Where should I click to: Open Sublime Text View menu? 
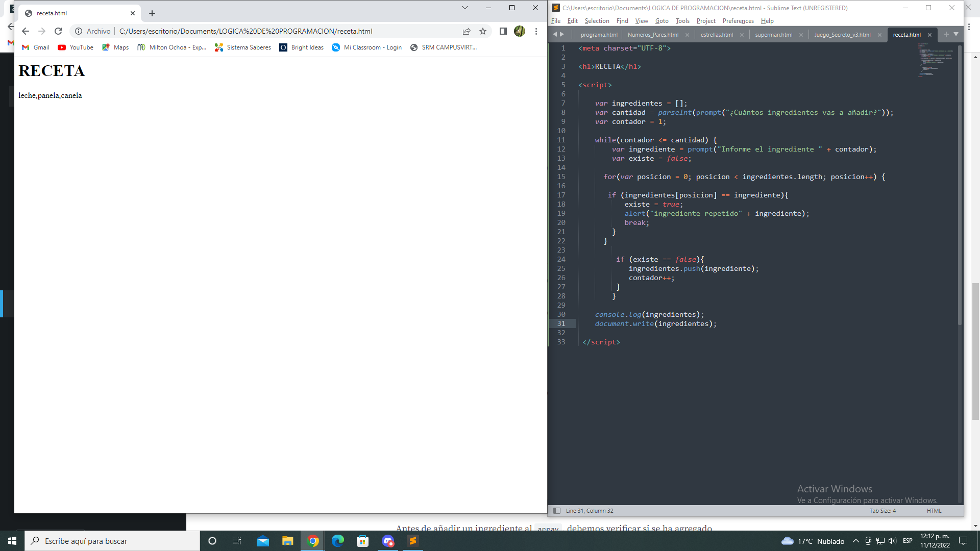[642, 21]
